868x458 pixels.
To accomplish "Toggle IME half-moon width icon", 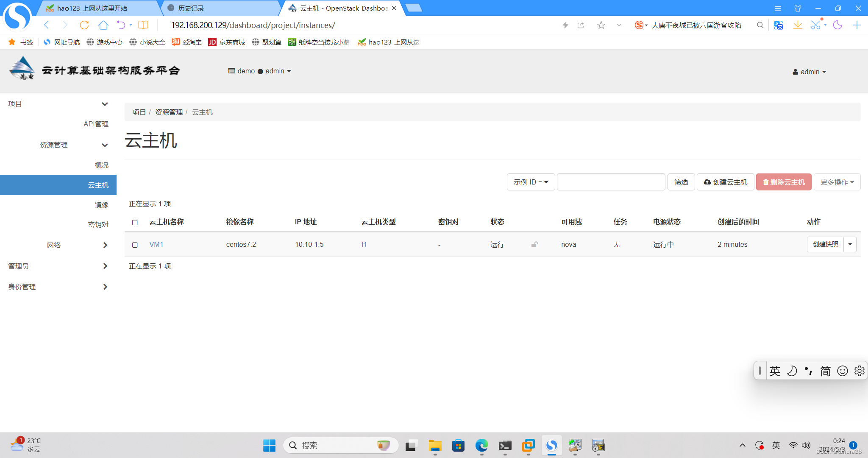I will (792, 371).
